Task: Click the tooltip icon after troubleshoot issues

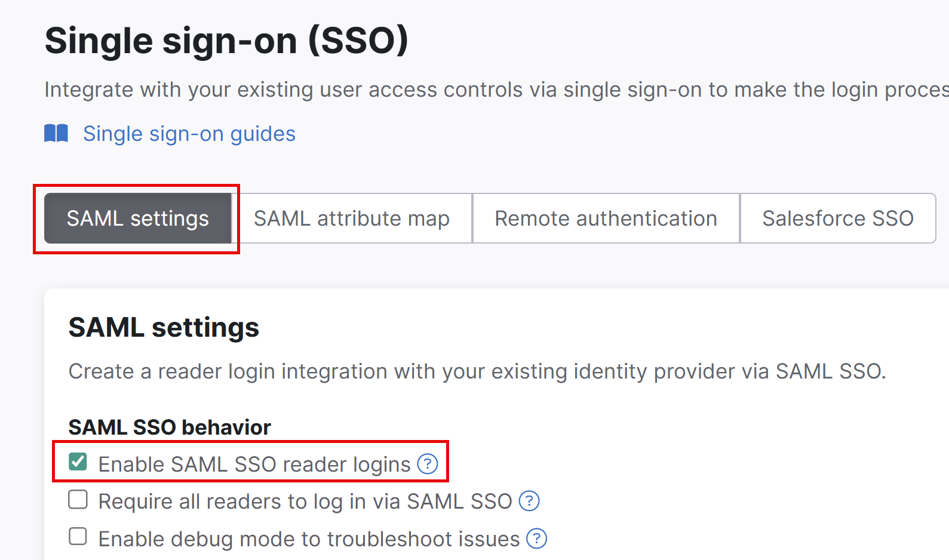Action: pos(536,539)
